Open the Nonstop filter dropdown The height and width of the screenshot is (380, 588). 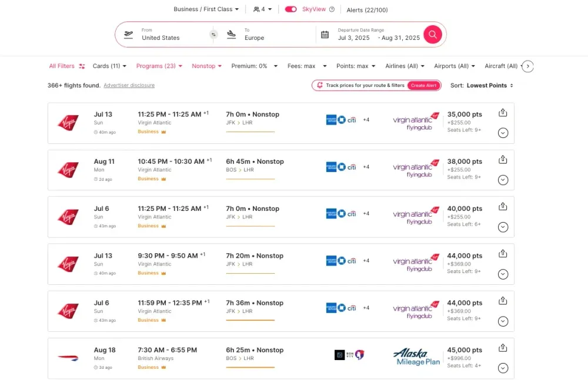tap(206, 66)
